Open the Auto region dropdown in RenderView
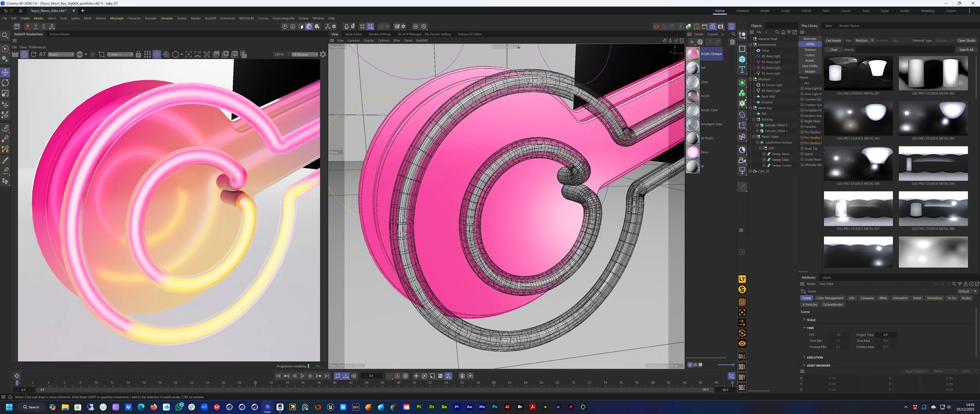The image size is (980, 414). point(120,55)
